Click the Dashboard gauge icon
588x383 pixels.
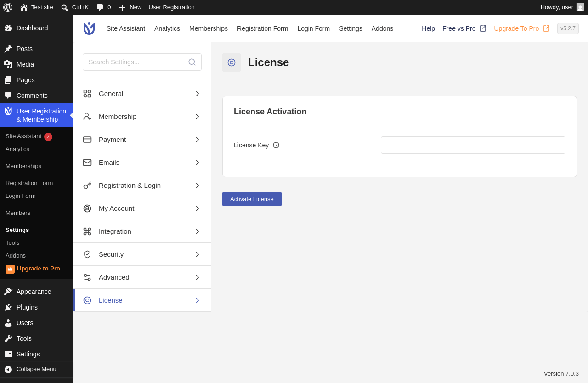8,28
